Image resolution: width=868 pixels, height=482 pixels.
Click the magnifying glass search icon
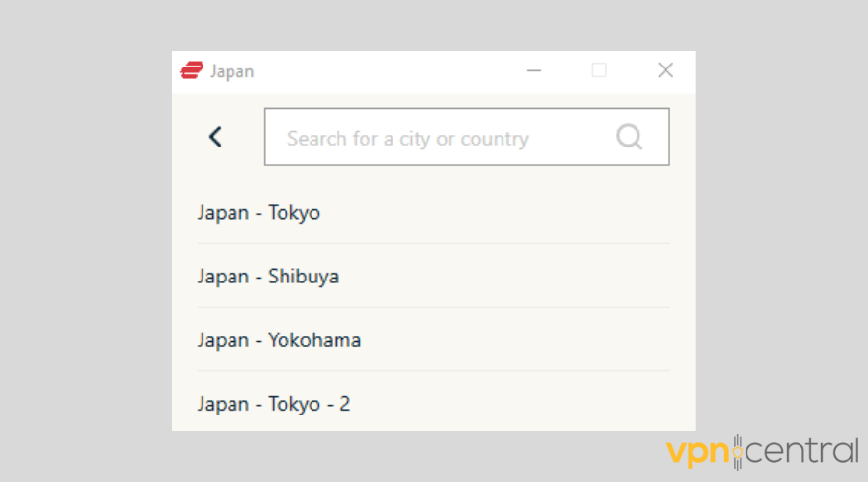pos(629,137)
